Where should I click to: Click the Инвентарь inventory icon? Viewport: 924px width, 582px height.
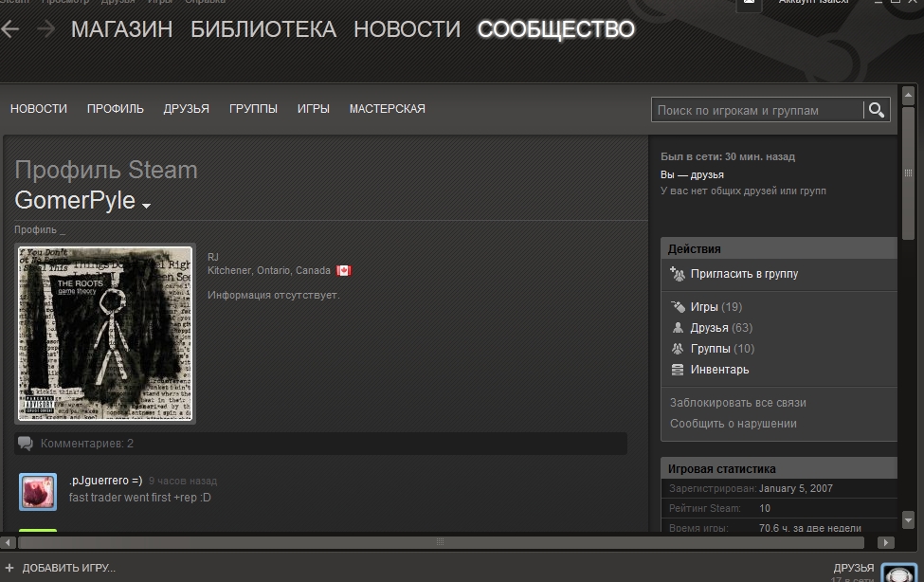tap(678, 370)
